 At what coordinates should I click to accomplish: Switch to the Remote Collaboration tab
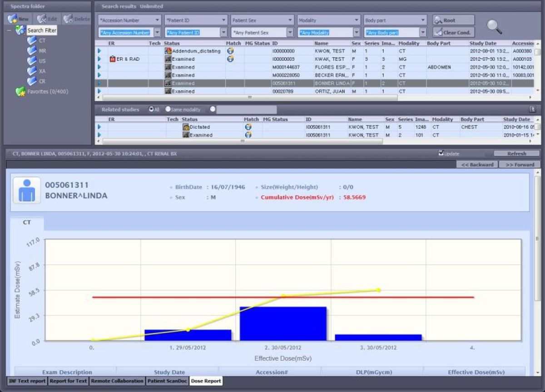pos(117,381)
